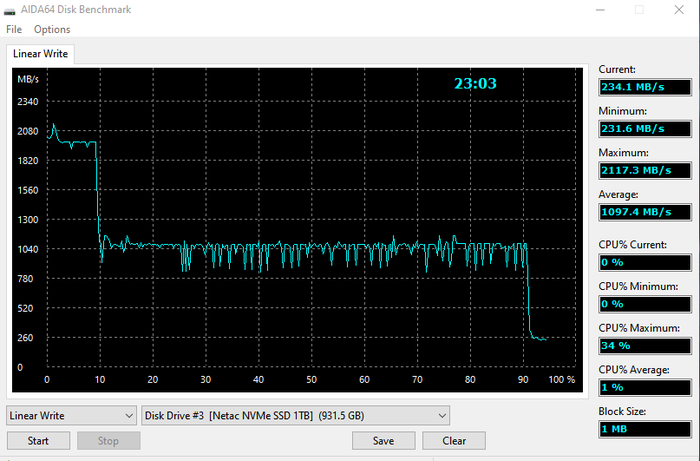Viewport: 700px width, 461px height.
Task: Select the Linear Write tab
Action: click(x=40, y=54)
